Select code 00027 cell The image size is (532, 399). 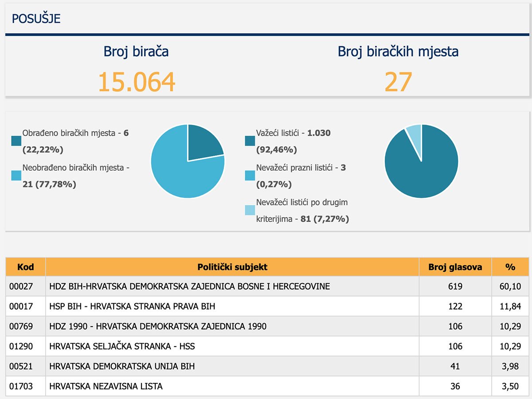point(25,286)
